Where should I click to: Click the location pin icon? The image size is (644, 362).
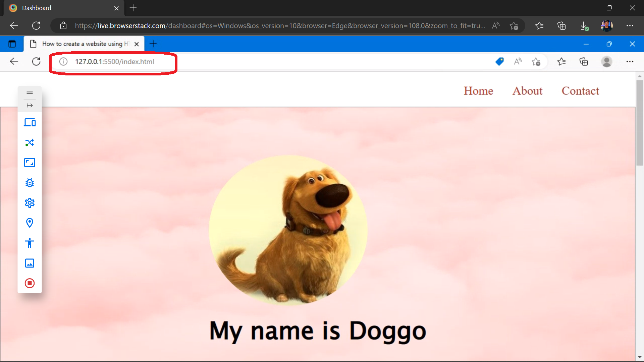pyautogui.click(x=30, y=223)
